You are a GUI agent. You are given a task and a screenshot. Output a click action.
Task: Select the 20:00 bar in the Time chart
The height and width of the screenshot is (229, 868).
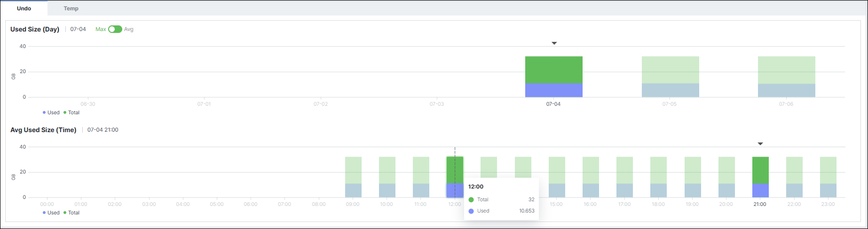(726, 177)
